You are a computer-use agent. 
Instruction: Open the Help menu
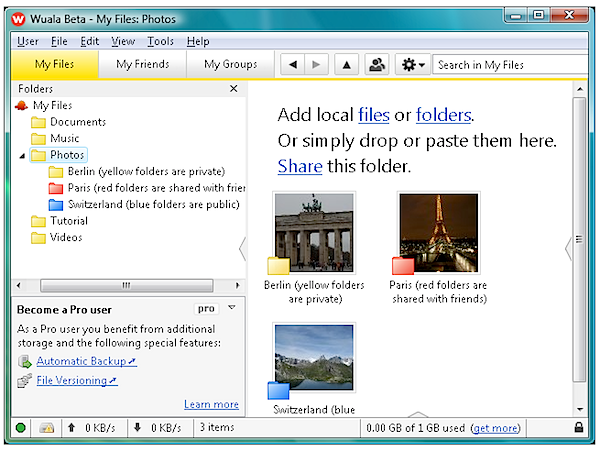click(198, 41)
